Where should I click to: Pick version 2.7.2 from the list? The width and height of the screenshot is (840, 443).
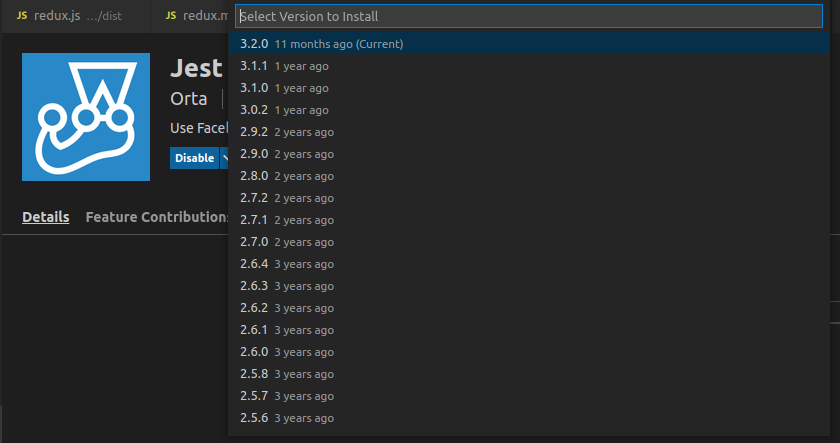point(529,198)
